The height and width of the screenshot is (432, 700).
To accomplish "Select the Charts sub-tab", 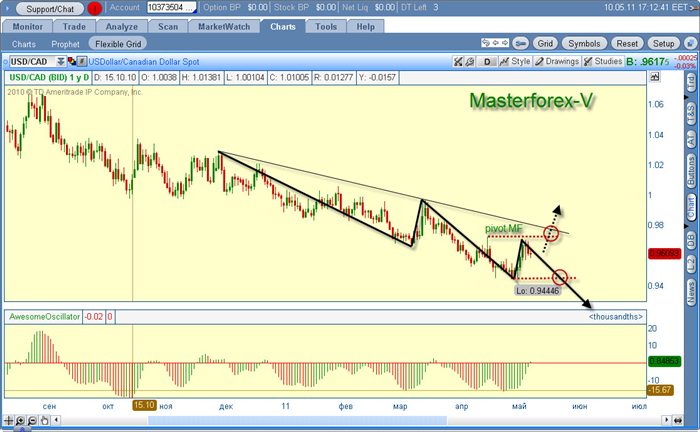I will coord(24,44).
